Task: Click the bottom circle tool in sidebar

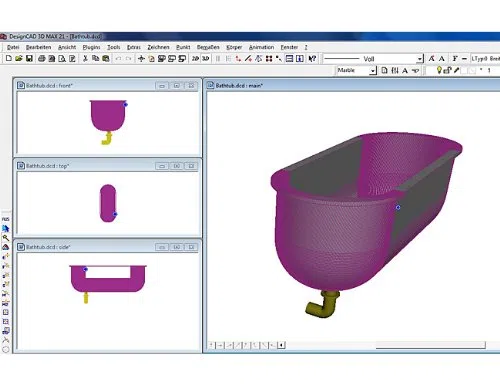Action: 6,349
